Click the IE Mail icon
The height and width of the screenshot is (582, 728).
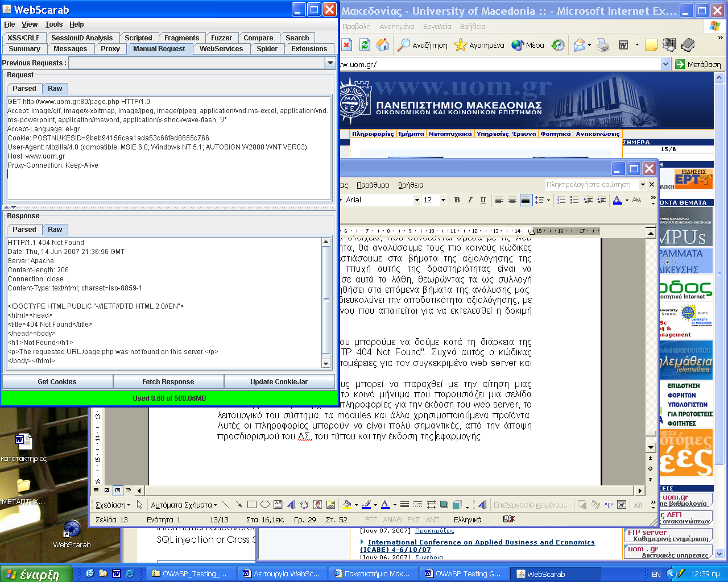580,45
